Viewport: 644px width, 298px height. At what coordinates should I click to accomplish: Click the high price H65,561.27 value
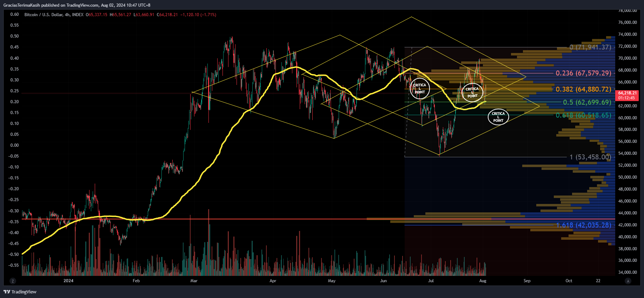click(x=120, y=15)
